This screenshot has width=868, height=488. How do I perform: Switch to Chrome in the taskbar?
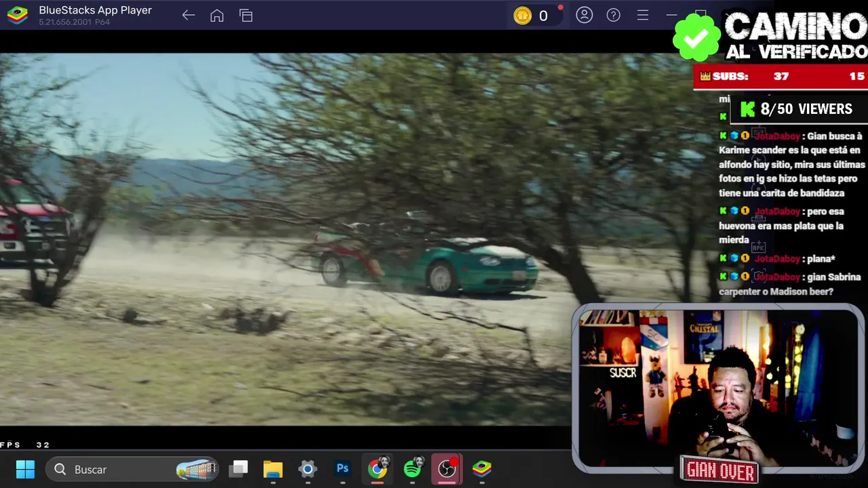[378, 468]
